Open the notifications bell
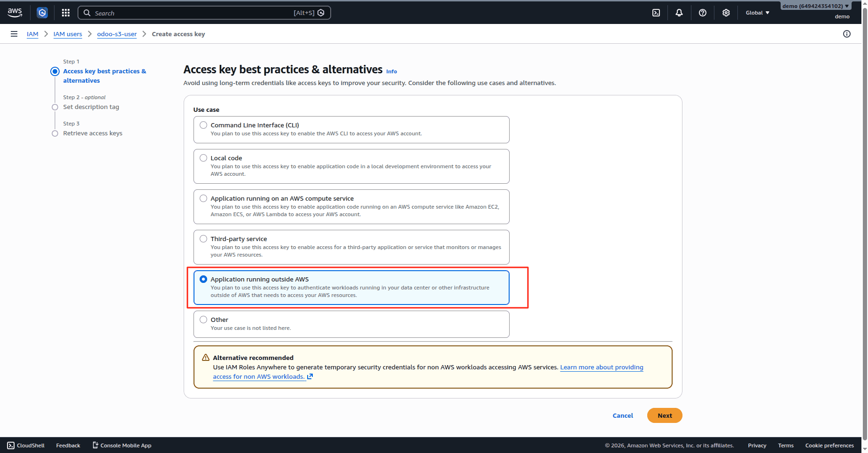Image resolution: width=868 pixels, height=453 pixels. 679,13
